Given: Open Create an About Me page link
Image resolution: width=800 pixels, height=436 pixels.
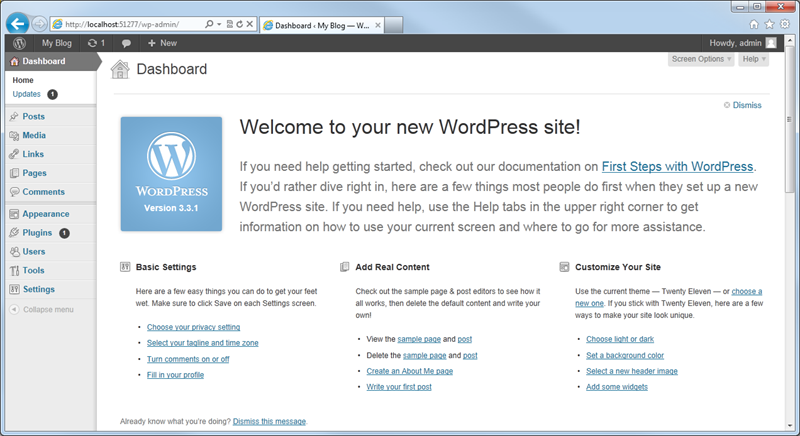Looking at the screenshot, I should (410, 371).
